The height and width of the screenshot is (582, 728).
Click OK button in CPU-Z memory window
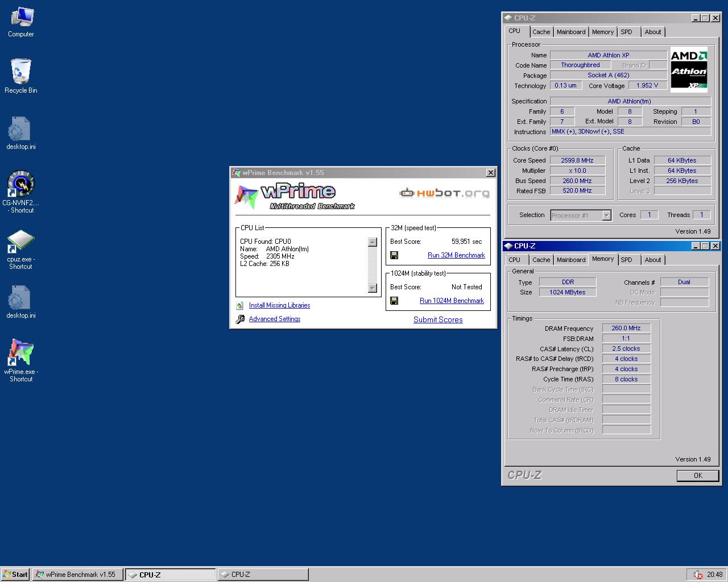[698, 476]
